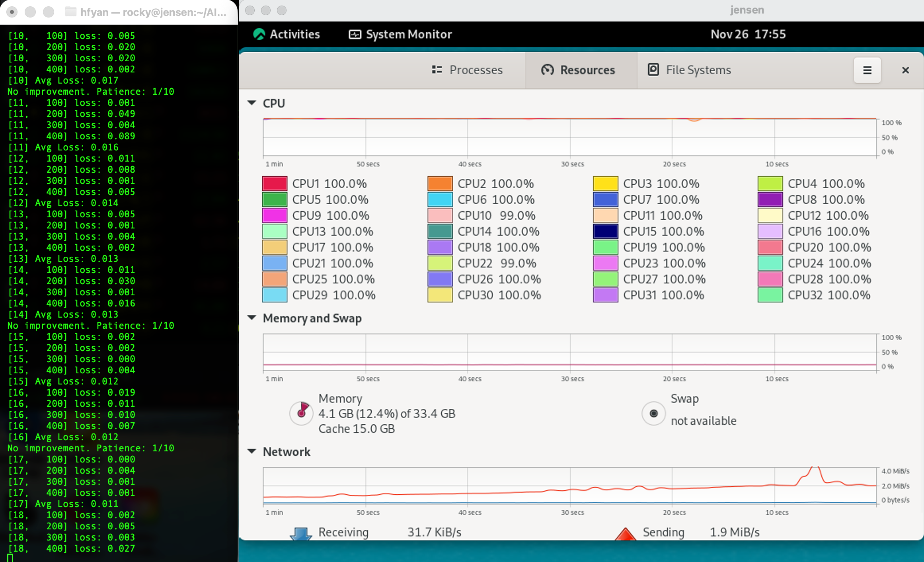Click '[17] Avg Loss: 0.011' in the terminal

click(x=63, y=504)
